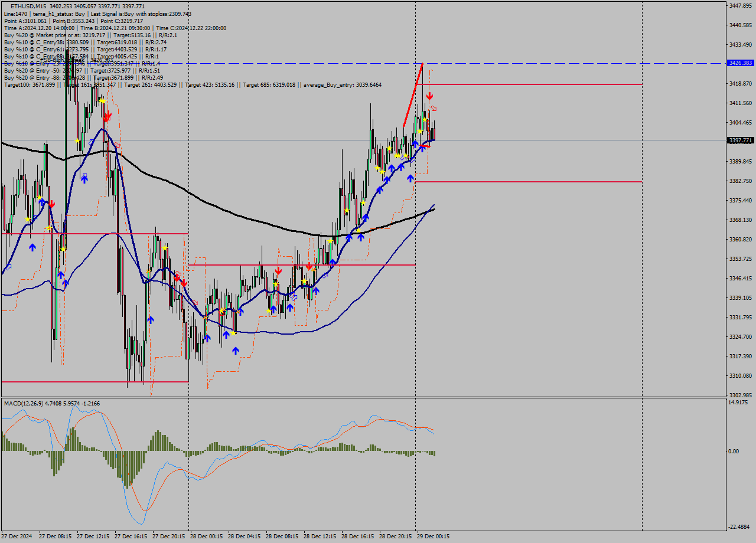The width and height of the screenshot is (756, 543).
Task: Click the 3353.725 price axis label
Action: [741, 259]
